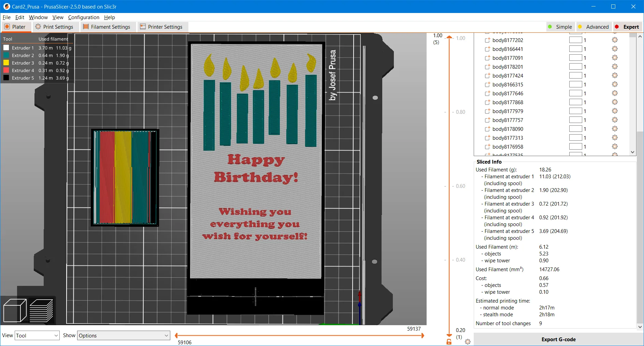The width and height of the screenshot is (644, 346).
Task: Open the Configuration menu
Action: pyautogui.click(x=84, y=17)
